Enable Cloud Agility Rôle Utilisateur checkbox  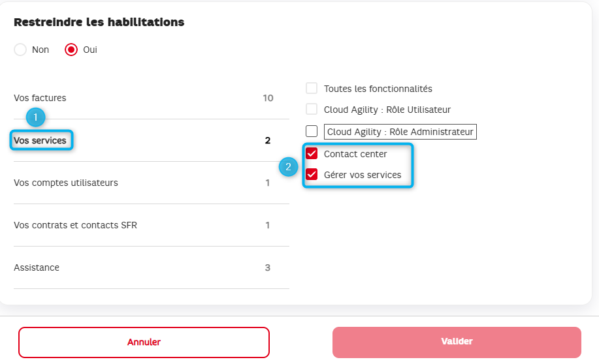(312, 109)
